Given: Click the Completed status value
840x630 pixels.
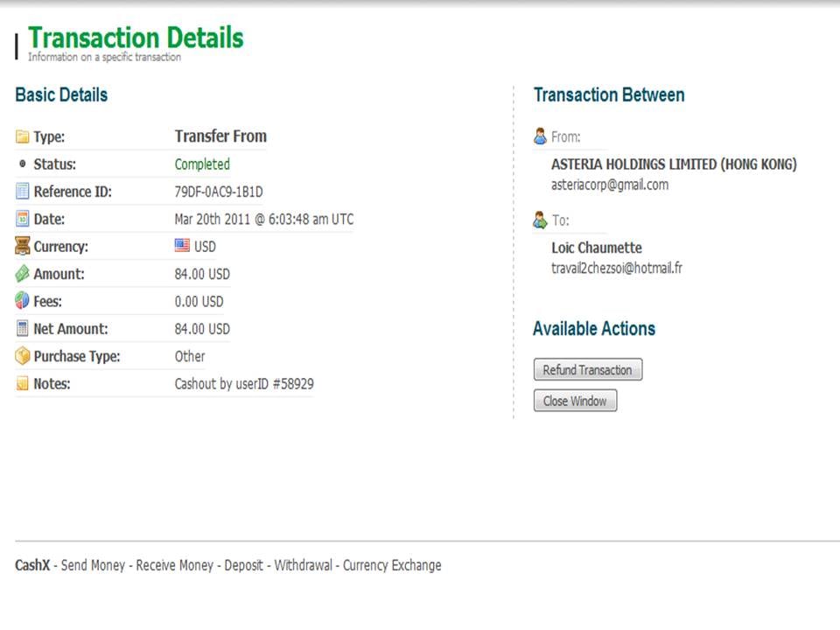Looking at the screenshot, I should point(202,164).
